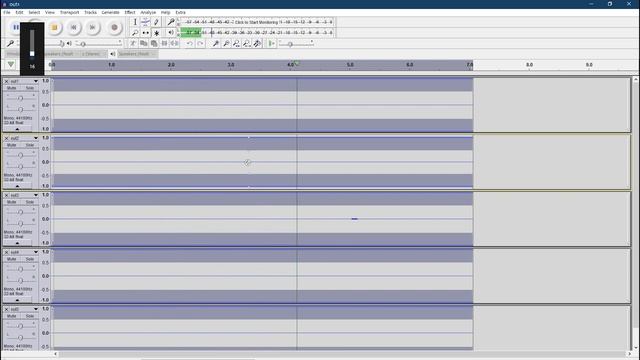Start recording with the Record button

(114, 27)
